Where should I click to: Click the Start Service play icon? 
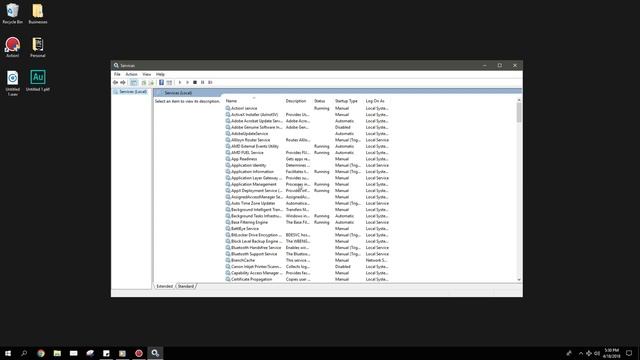click(x=180, y=82)
